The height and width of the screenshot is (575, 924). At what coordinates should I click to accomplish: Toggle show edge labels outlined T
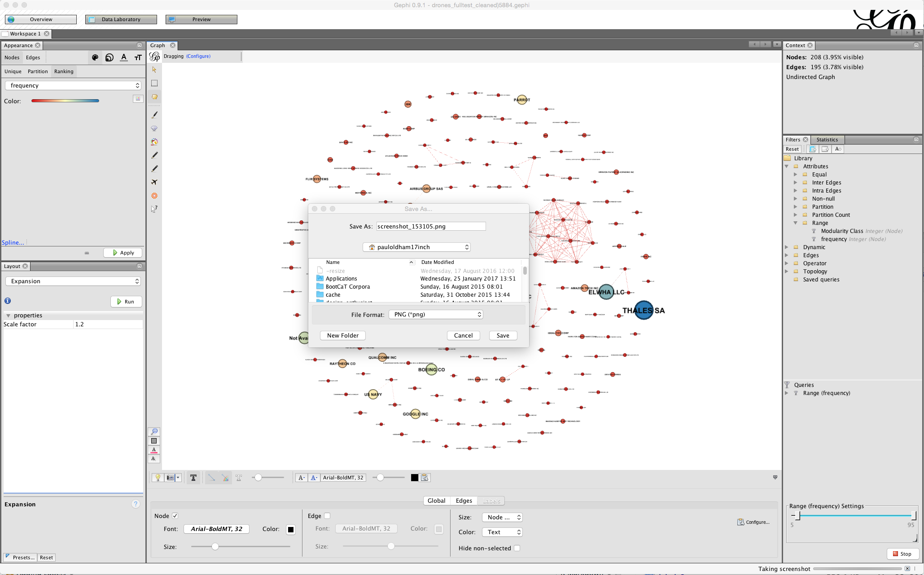click(x=239, y=478)
